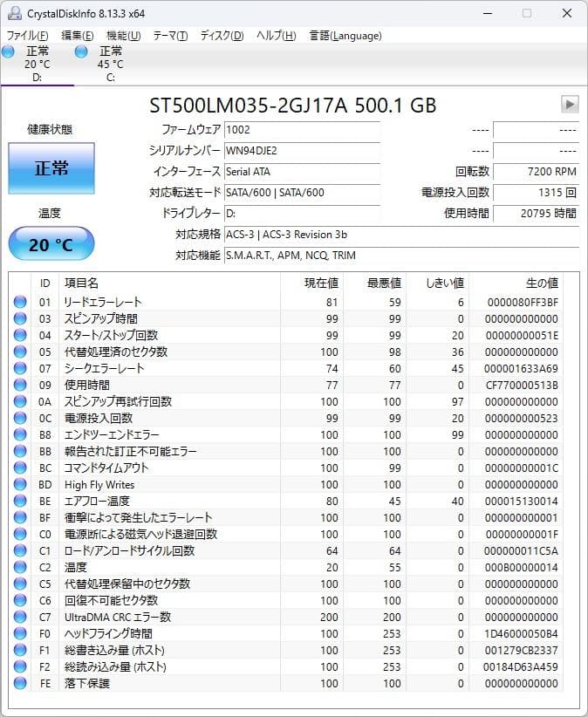The height and width of the screenshot is (717, 588).
Task: Open the テーマ(T) menu
Action: [x=170, y=36]
